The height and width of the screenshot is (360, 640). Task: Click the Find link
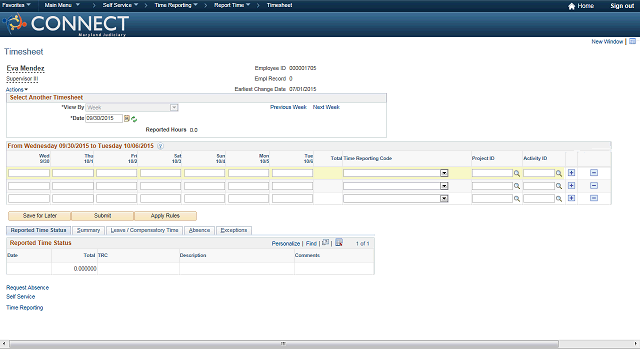[311, 244]
